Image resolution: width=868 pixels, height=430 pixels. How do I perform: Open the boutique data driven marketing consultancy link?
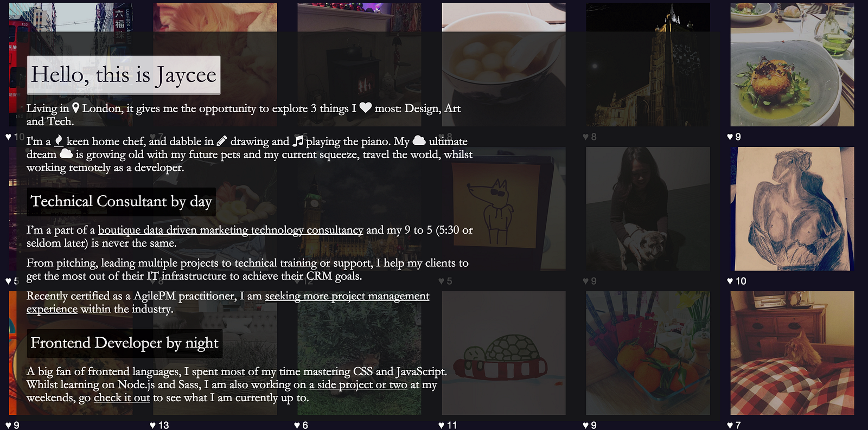pyautogui.click(x=231, y=230)
